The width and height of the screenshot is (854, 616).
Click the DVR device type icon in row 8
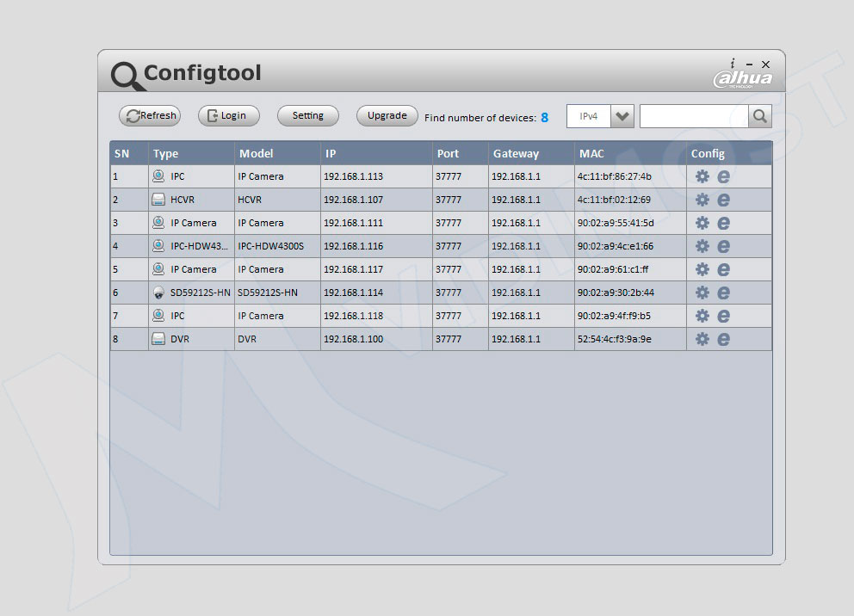tap(159, 339)
